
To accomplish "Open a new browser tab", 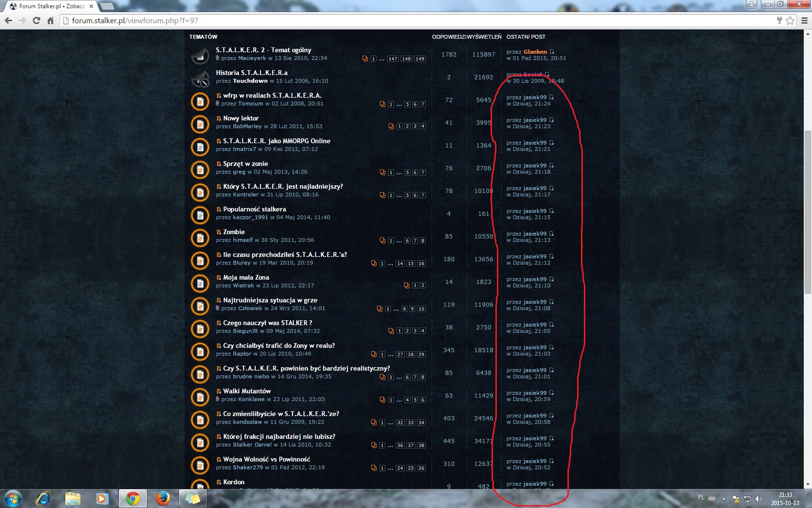I will pyautogui.click(x=107, y=6).
